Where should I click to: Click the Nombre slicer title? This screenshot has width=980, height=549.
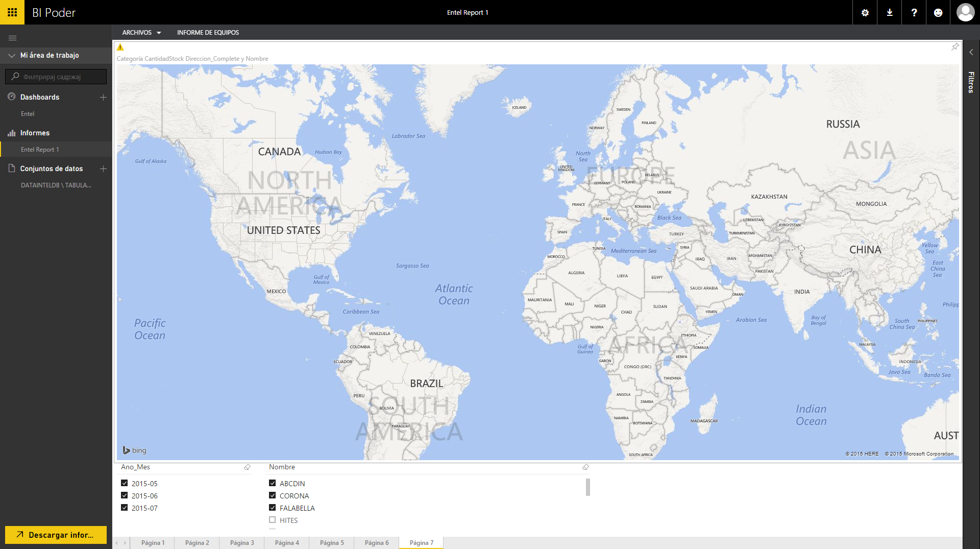coord(282,467)
